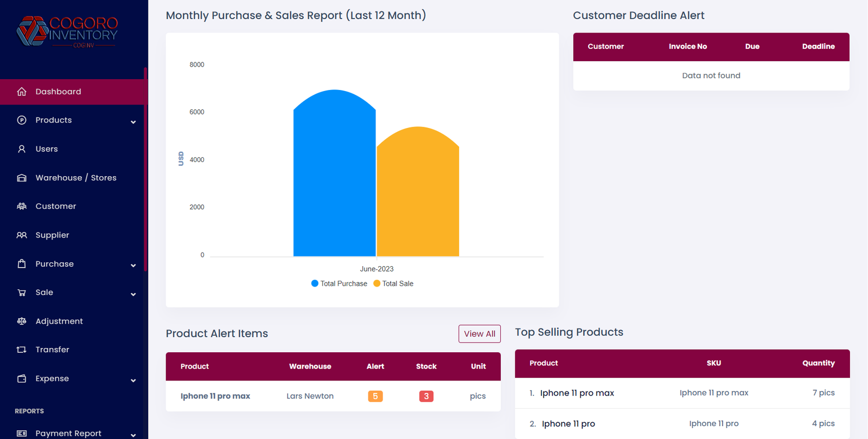
Task: Expand the Payment Report submenu chevron
Action: 133,435
